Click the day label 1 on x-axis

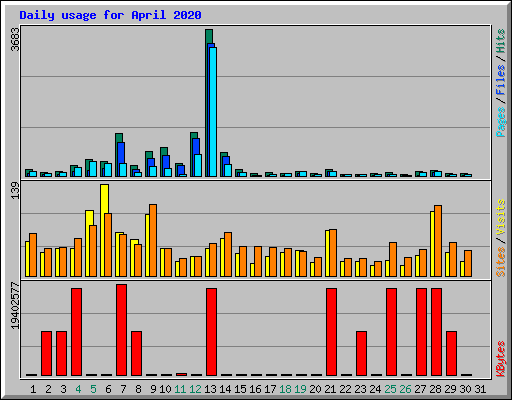tap(33, 389)
